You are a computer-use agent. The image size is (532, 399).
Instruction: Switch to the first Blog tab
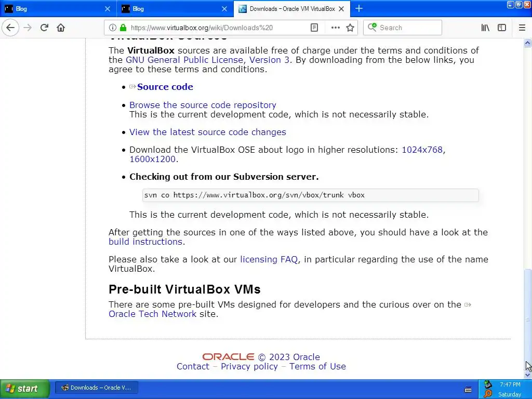(58, 9)
